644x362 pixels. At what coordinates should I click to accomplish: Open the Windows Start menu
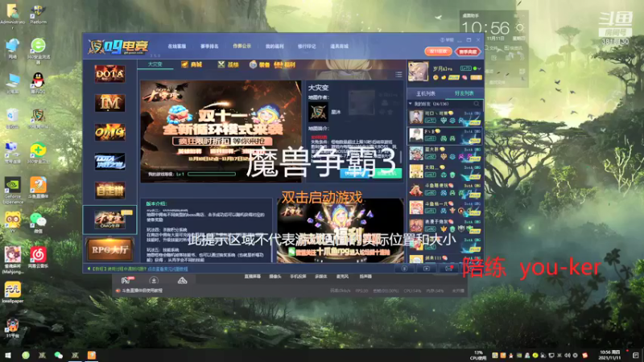8,355
